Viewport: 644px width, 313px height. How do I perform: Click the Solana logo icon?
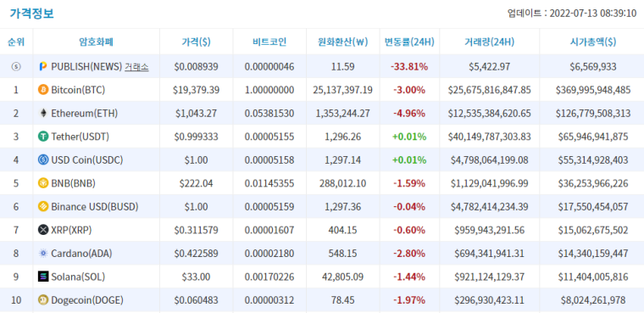[43, 277]
